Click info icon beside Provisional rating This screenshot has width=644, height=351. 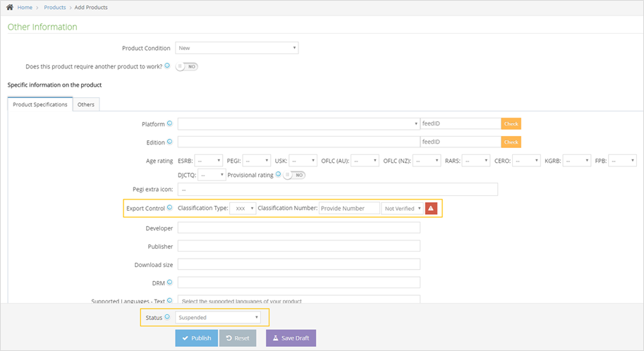279,174
